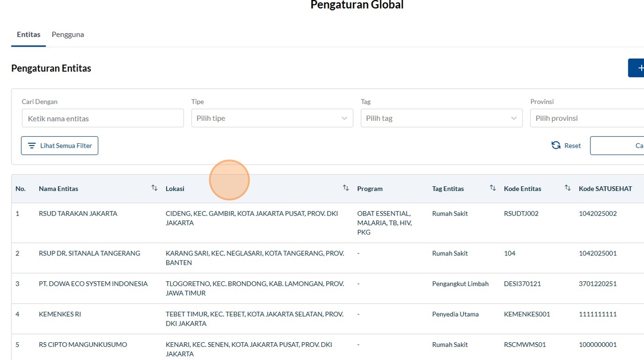Screen dimensions: 644x360
Task: Click location TEBET TIMUR, KEC. TEBET
Action: pyautogui.click(x=254, y=319)
